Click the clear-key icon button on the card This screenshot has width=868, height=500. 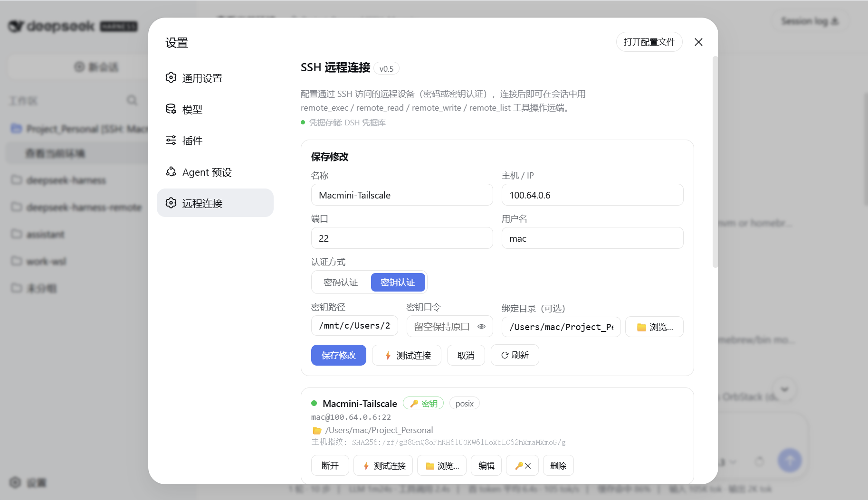tap(522, 465)
